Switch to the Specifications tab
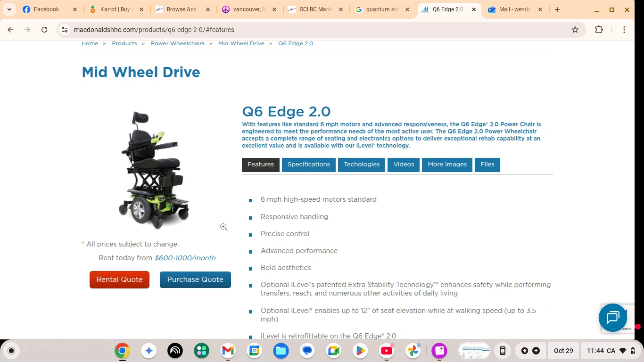 (309, 165)
